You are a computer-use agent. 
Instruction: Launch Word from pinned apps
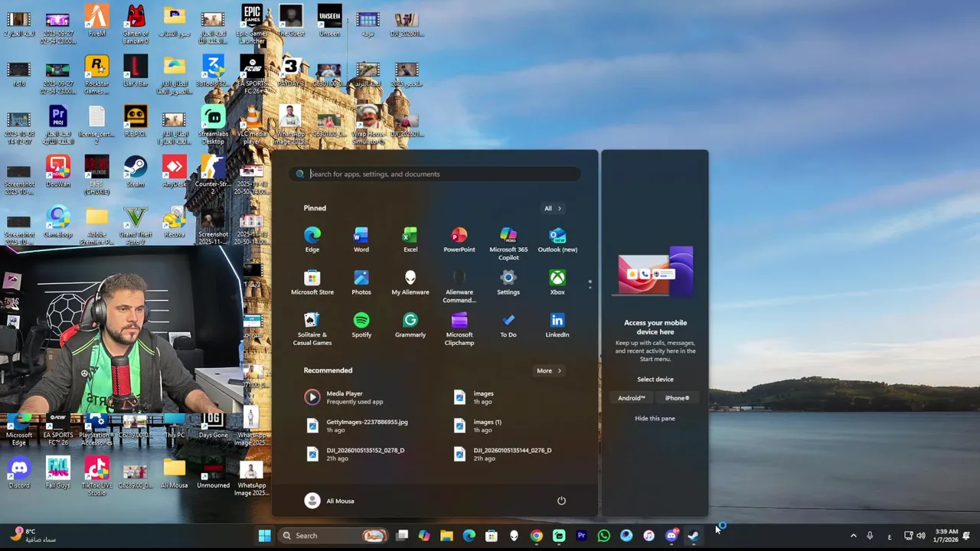361,240
